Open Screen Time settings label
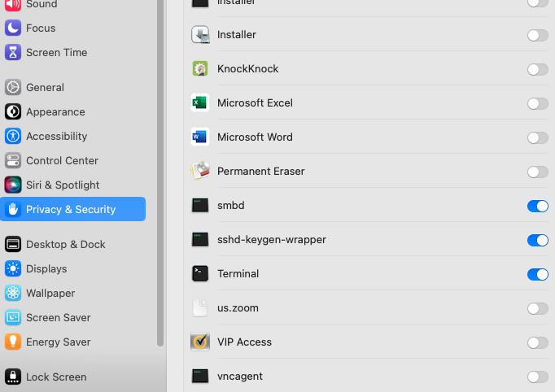 point(57,52)
